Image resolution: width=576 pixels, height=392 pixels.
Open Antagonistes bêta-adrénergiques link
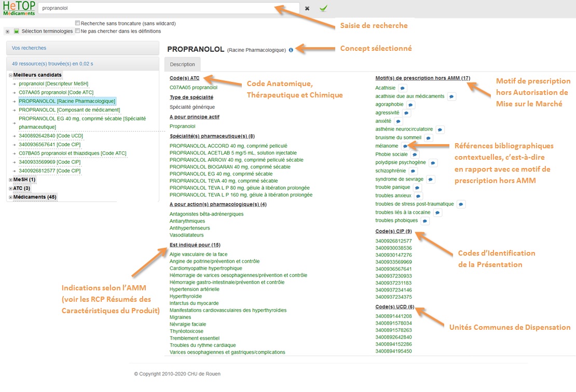(207, 214)
